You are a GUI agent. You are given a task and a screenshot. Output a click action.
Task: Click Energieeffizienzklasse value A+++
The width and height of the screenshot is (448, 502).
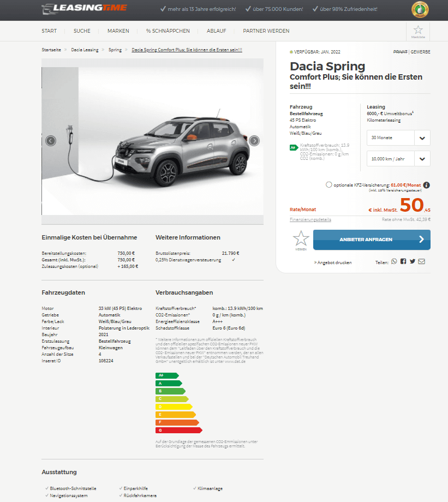pyautogui.click(x=217, y=321)
